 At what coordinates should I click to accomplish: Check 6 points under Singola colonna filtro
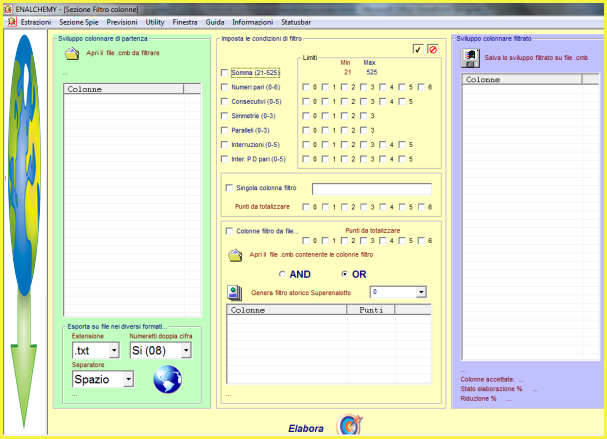click(421, 207)
